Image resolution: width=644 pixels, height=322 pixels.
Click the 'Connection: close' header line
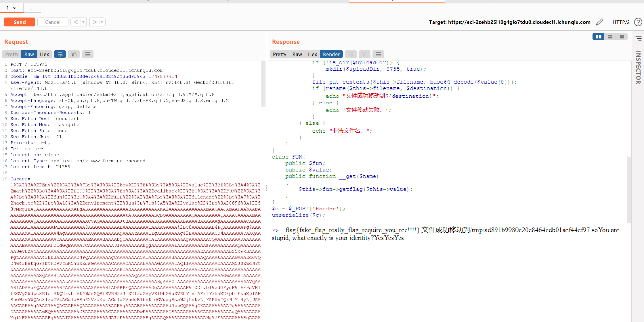35,155
